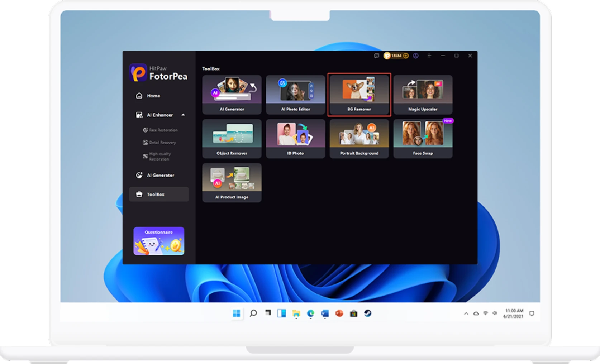Select ToolBox in the sidebar

coord(156,195)
